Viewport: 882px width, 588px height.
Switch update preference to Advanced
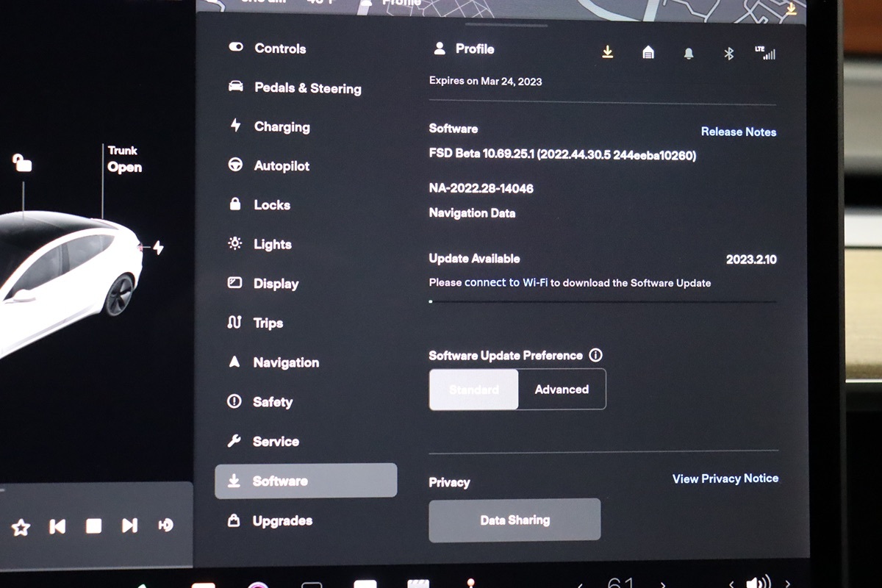562,390
